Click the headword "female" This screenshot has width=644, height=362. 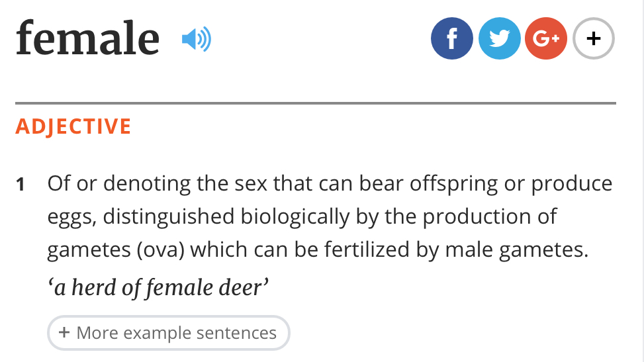87,38
